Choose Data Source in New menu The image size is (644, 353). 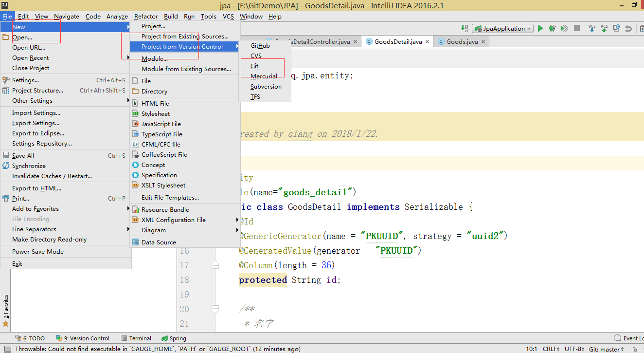point(185,242)
